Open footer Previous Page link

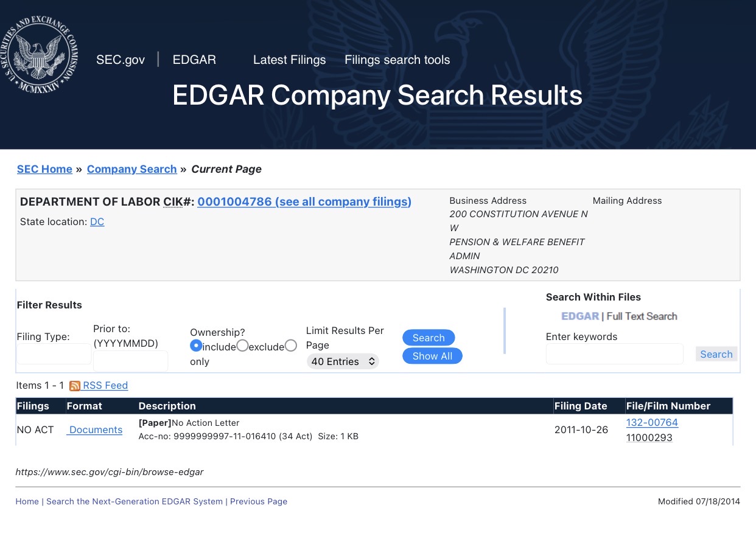click(x=259, y=501)
